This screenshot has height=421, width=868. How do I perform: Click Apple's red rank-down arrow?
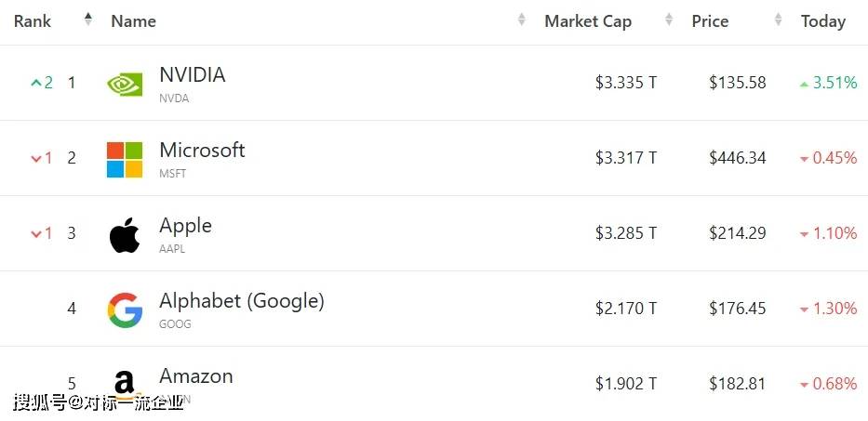click(36, 234)
